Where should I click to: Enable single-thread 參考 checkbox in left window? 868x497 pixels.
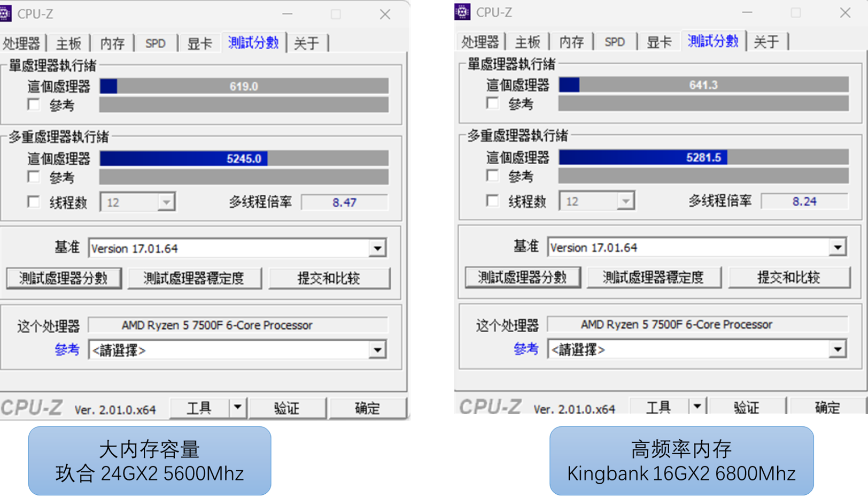point(34,104)
